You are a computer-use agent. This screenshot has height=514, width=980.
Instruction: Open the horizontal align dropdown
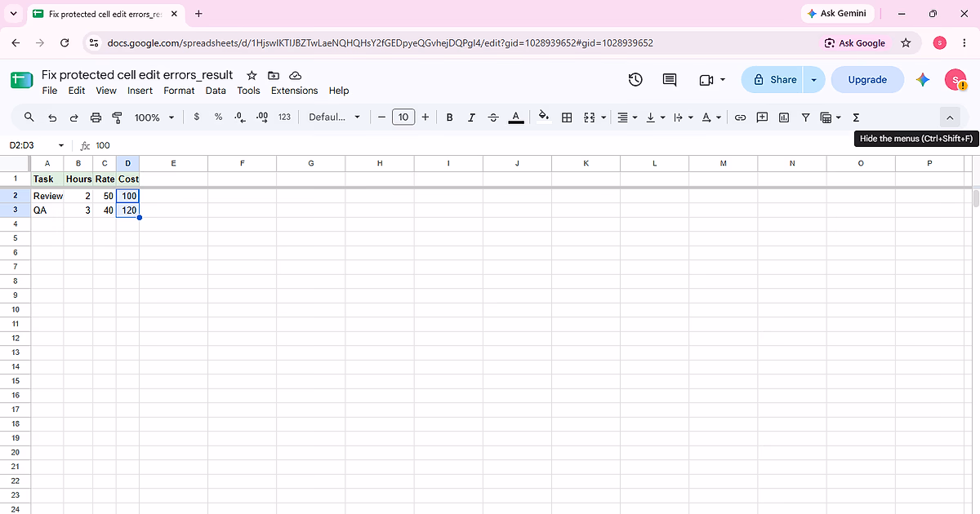(x=627, y=117)
